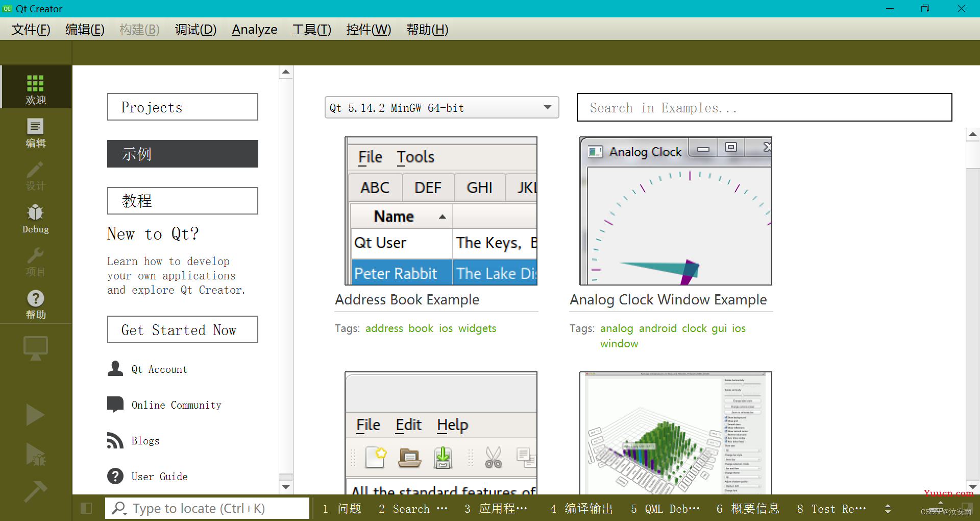Open the File Edit Help example thumbnail
980x521 pixels.
[x=441, y=433]
